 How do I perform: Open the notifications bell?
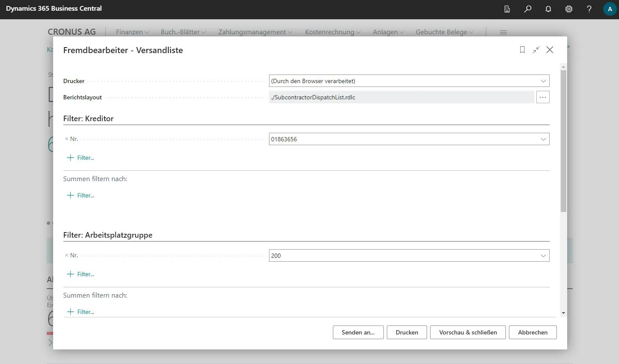coord(548,9)
